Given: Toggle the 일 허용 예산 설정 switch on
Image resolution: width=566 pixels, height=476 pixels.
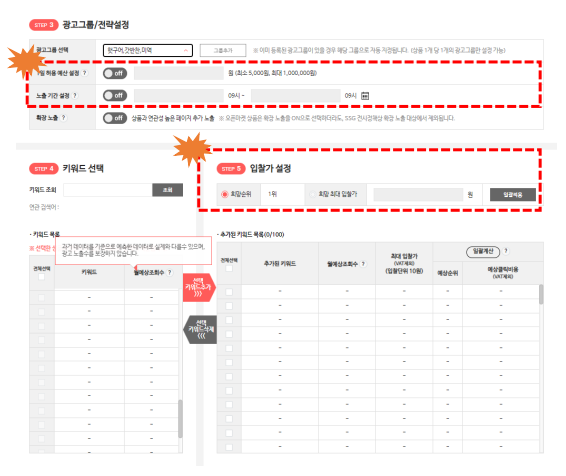Looking at the screenshot, I should pos(115,73).
